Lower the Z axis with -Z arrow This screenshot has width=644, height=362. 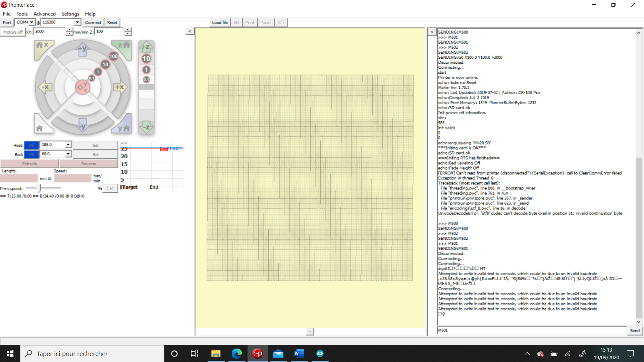tap(146, 127)
